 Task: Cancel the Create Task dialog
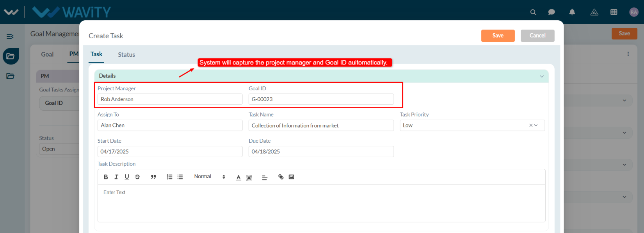(x=537, y=36)
